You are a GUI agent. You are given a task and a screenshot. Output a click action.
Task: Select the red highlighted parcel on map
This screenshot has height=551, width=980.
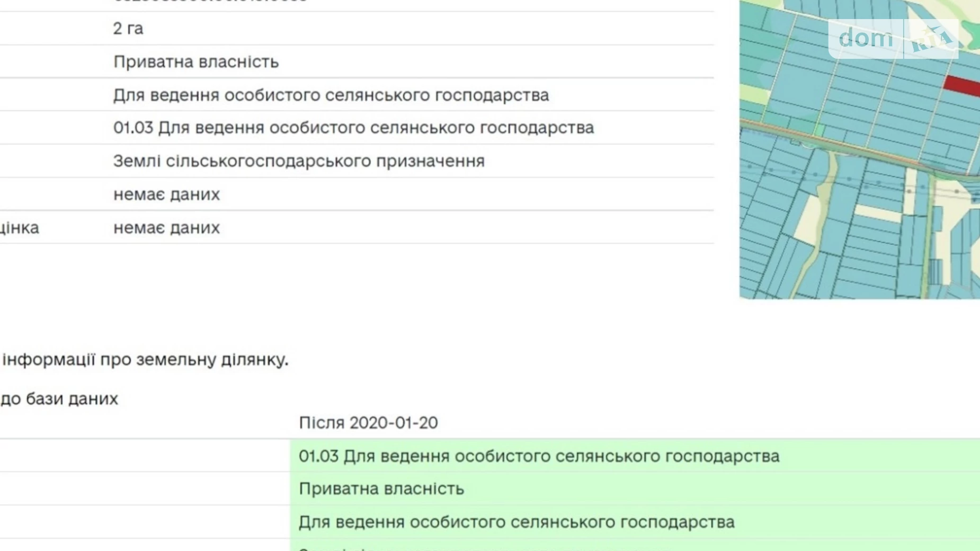click(962, 86)
